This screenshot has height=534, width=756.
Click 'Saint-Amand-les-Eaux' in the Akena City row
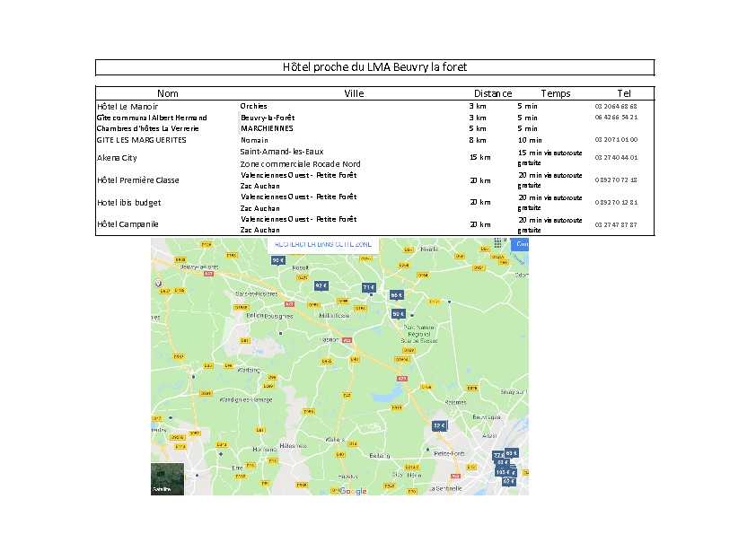pos(282,152)
